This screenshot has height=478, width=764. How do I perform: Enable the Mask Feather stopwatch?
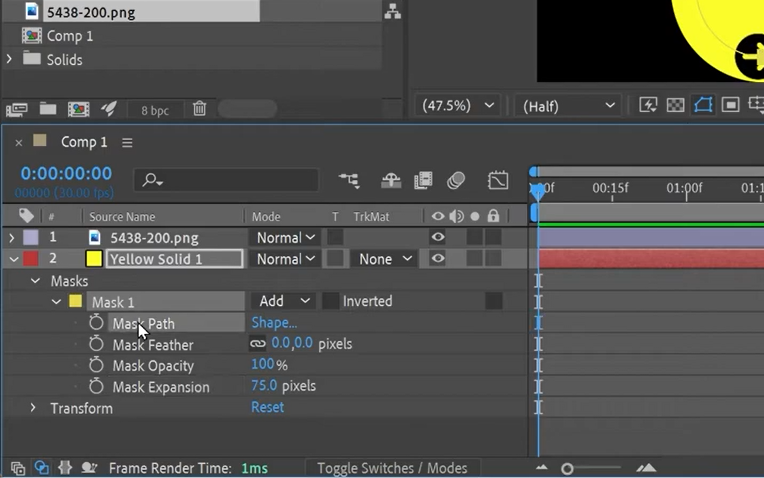pyautogui.click(x=96, y=344)
